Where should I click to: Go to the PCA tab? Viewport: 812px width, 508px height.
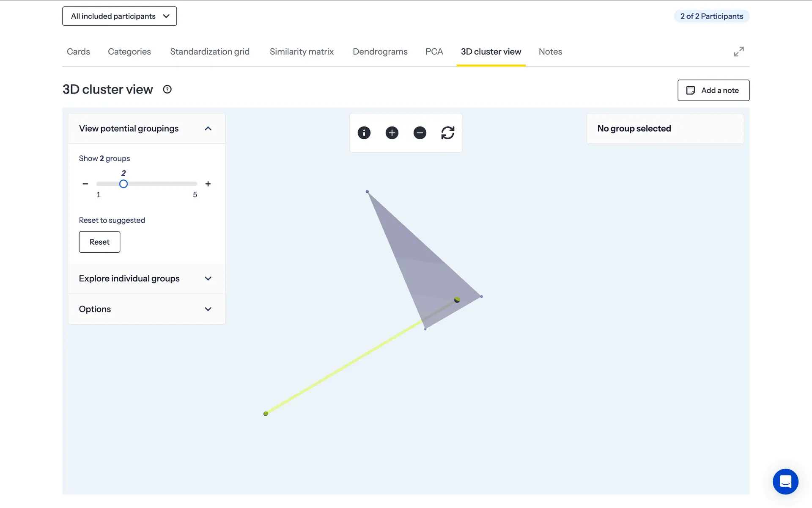[434, 52]
